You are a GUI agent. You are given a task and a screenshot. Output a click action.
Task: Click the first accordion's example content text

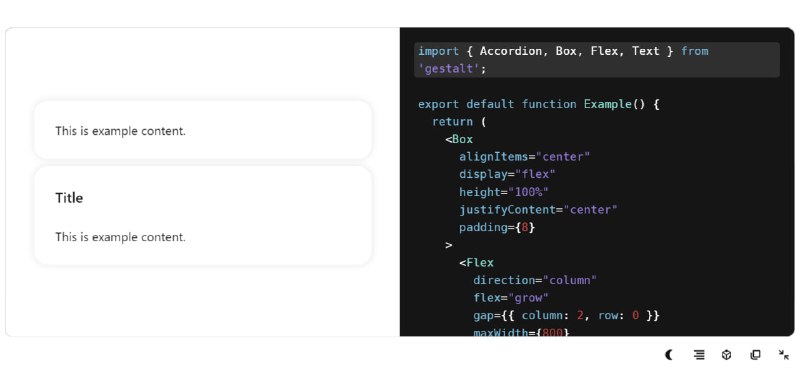pos(120,131)
